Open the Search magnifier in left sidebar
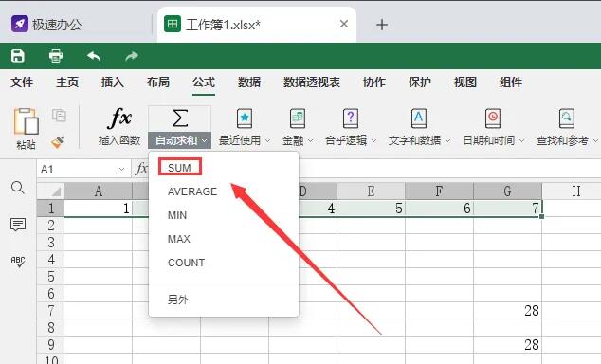601x364 pixels. [18, 188]
